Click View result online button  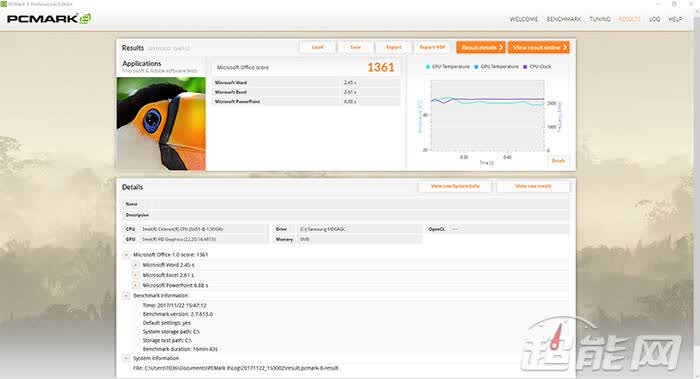coord(539,47)
